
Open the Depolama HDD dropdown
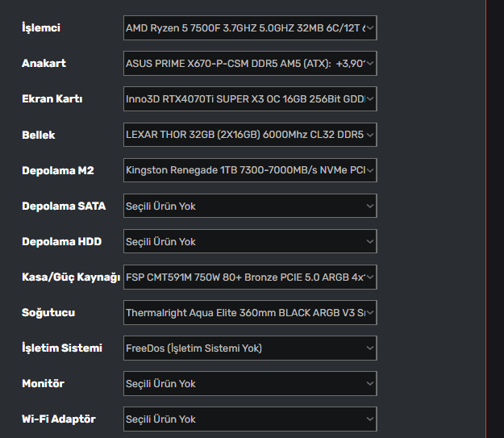(x=249, y=241)
